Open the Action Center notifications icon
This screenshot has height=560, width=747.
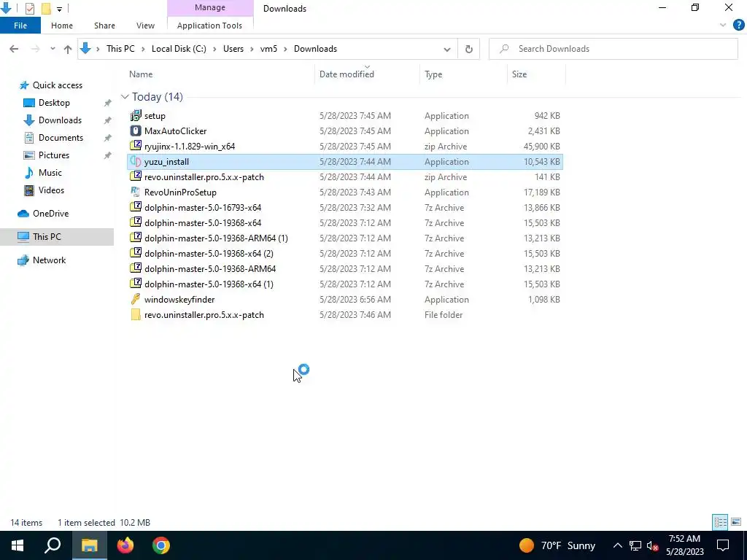[x=723, y=545]
